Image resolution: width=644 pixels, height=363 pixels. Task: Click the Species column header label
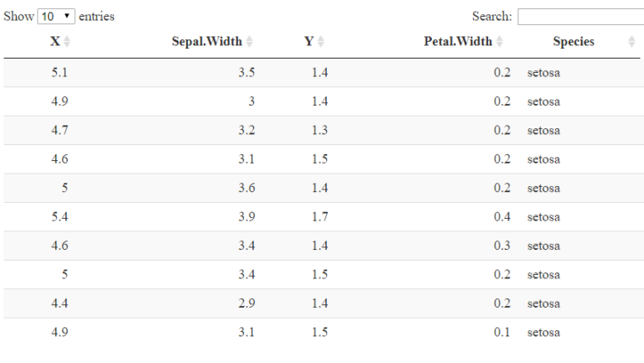coord(574,42)
